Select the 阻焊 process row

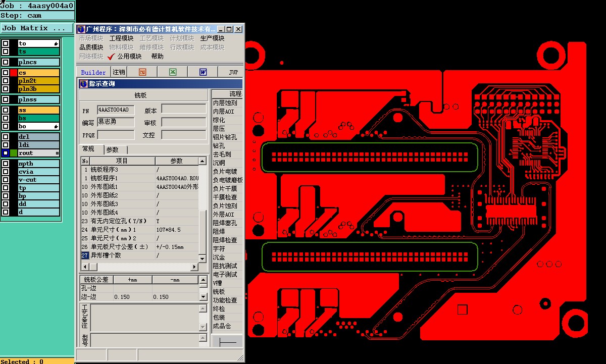(227, 232)
